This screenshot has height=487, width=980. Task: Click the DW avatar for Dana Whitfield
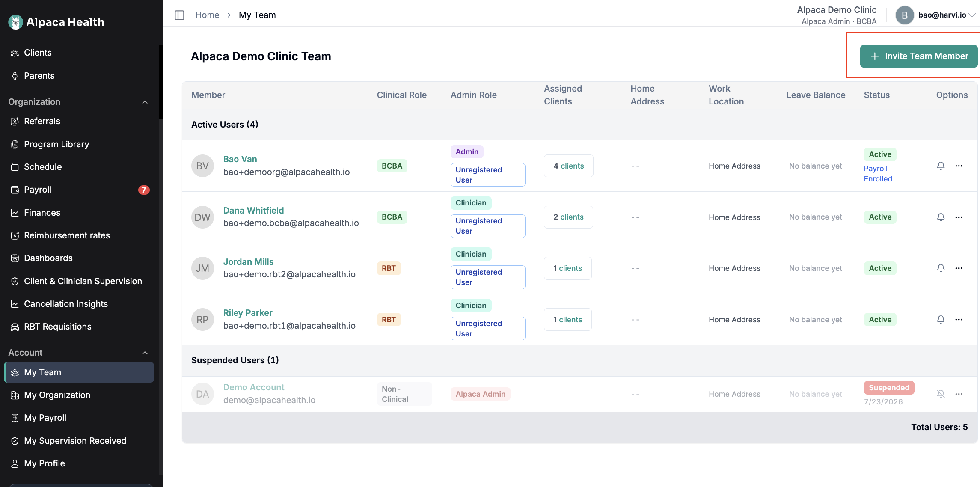(202, 217)
